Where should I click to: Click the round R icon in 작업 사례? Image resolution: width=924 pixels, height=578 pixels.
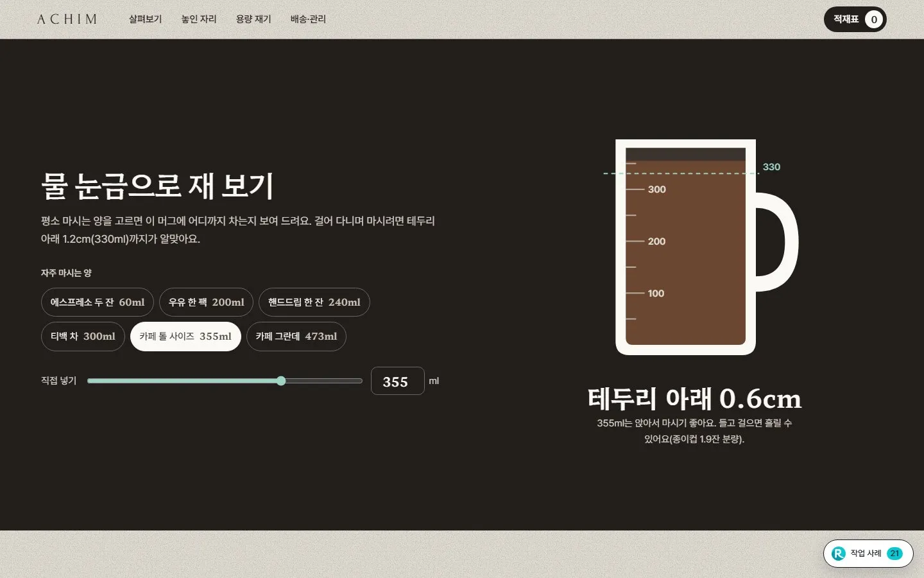[x=839, y=554]
